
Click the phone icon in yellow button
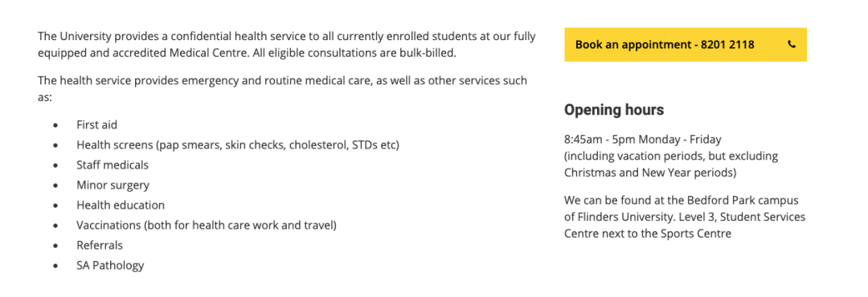point(792,45)
